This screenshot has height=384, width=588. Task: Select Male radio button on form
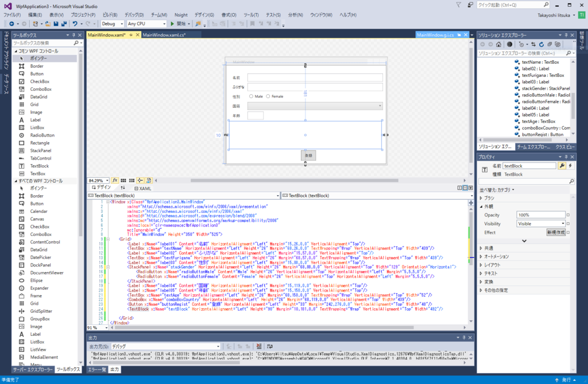click(251, 96)
